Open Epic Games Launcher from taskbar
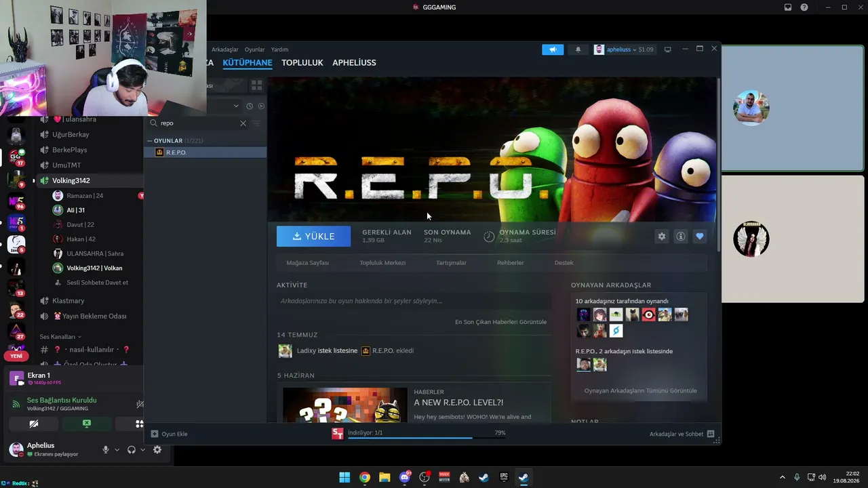This screenshot has width=868, height=488. tap(504, 478)
